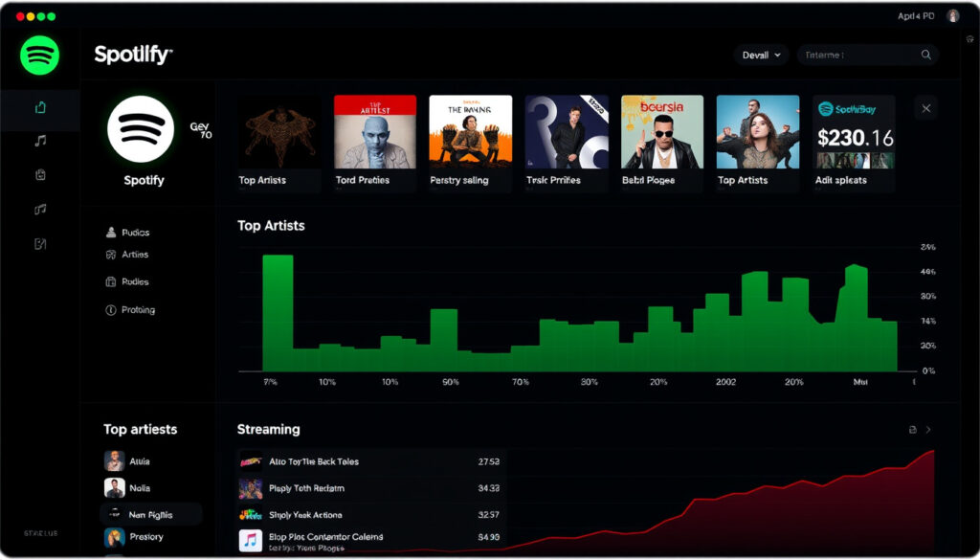Click the Pudios person icon
This screenshot has width=980, height=560.
(111, 233)
